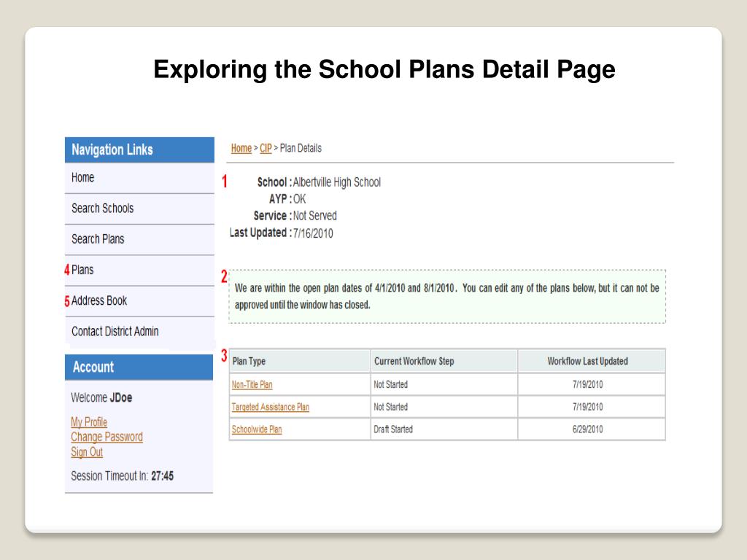747x560 pixels.
Task: Open the Schoolwide Plan link
Action: [257, 429]
